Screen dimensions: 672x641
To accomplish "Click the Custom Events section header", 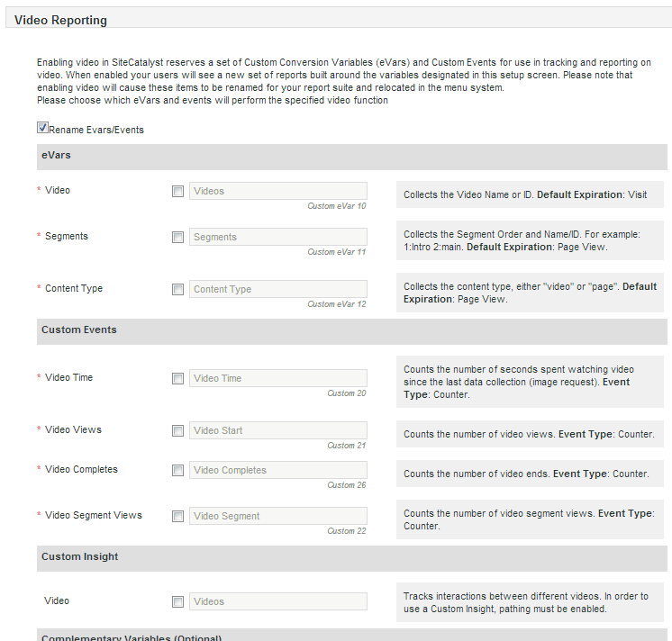I will pyautogui.click(x=79, y=330).
